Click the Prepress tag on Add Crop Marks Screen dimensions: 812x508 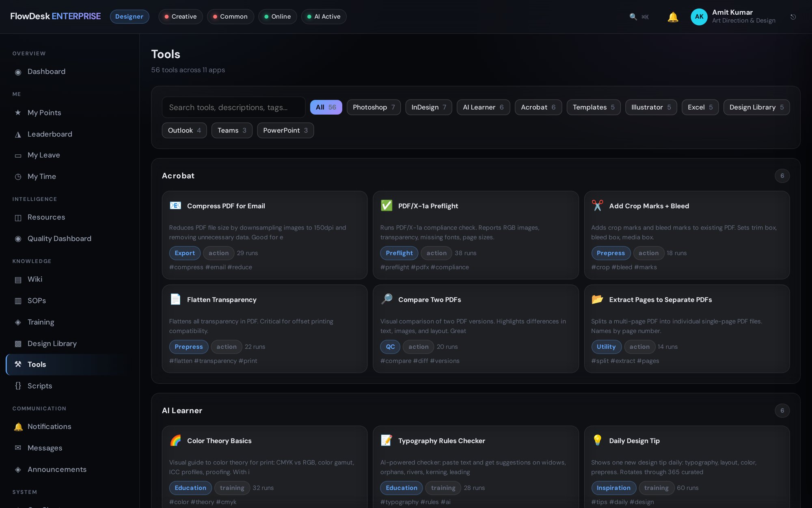pos(611,253)
